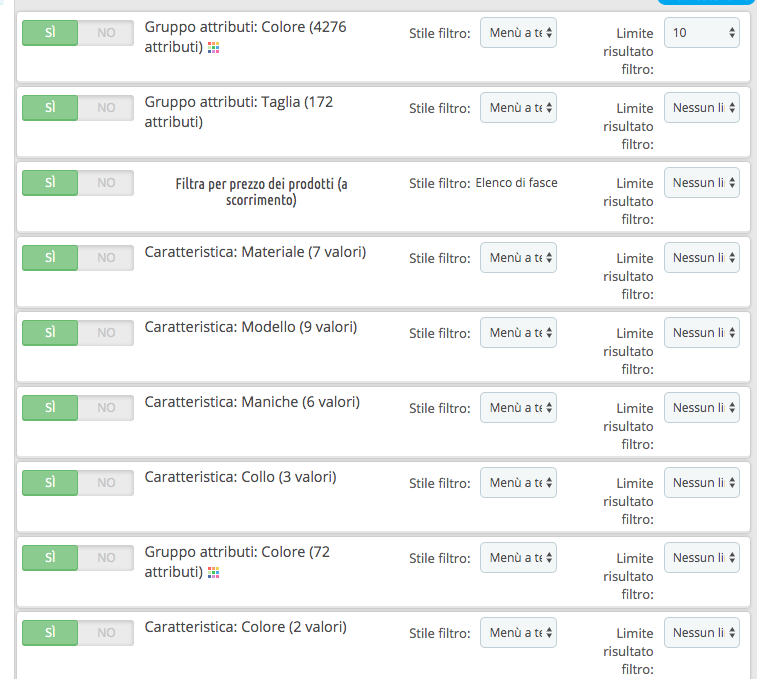Click the 'Elenco di fasce' style text
Image resolution: width=757 pixels, height=679 pixels.
[517, 183]
